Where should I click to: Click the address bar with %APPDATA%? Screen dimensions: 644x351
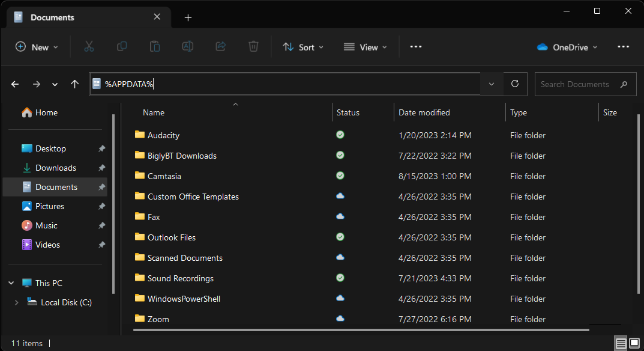(285, 84)
